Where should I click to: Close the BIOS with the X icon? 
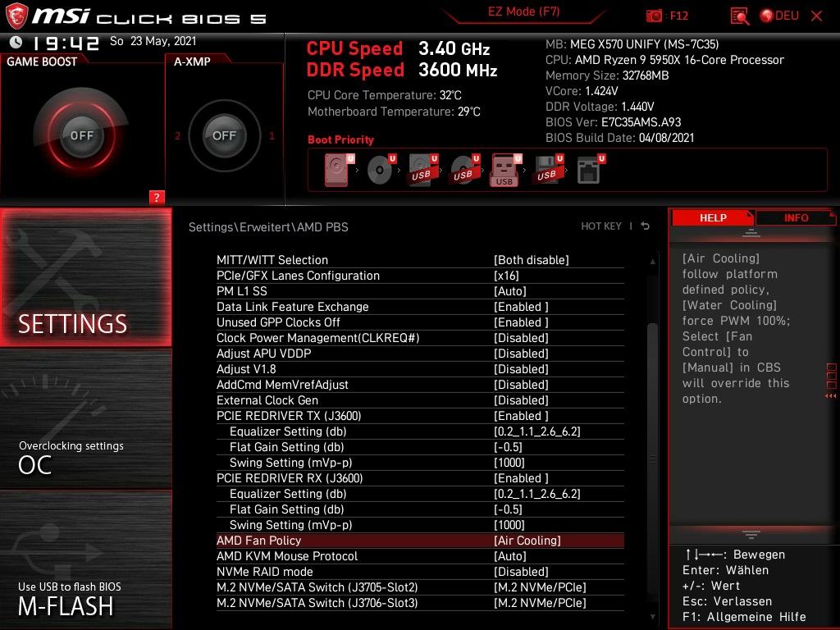point(816,16)
